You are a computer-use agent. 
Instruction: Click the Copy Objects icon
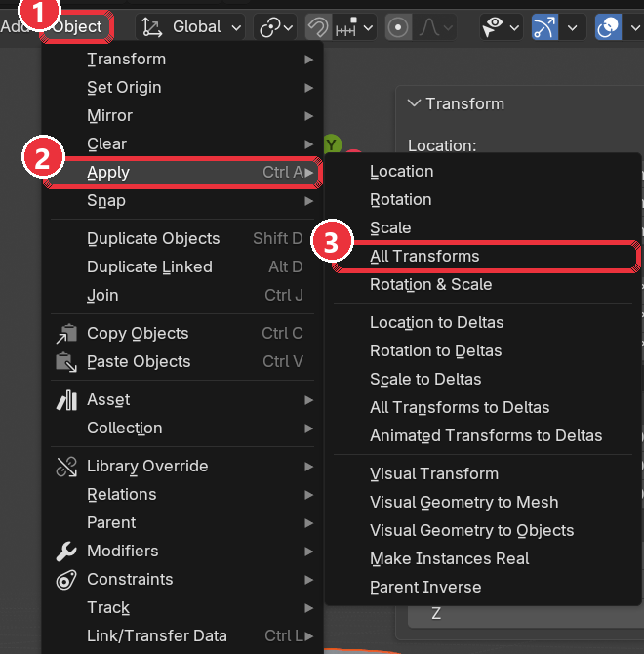tap(66, 334)
